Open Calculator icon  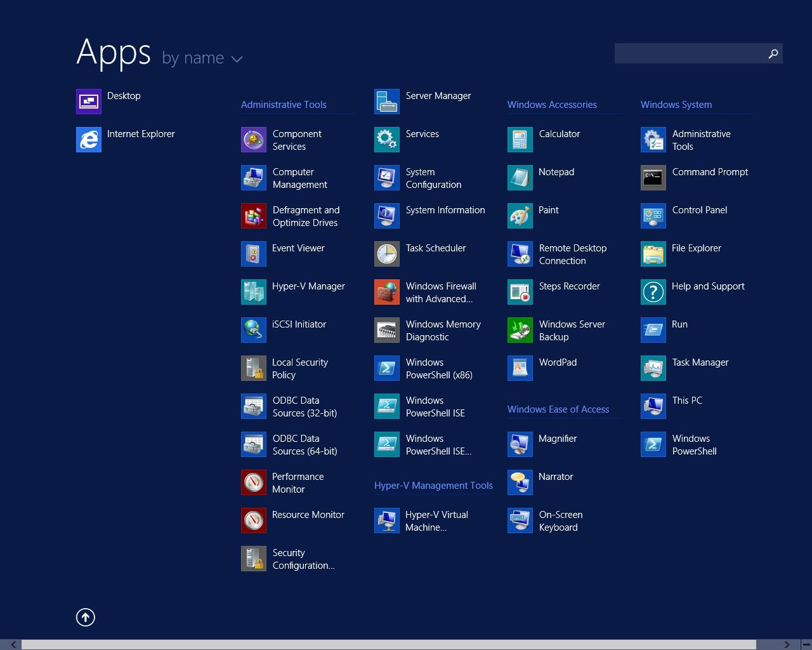pyautogui.click(x=520, y=140)
